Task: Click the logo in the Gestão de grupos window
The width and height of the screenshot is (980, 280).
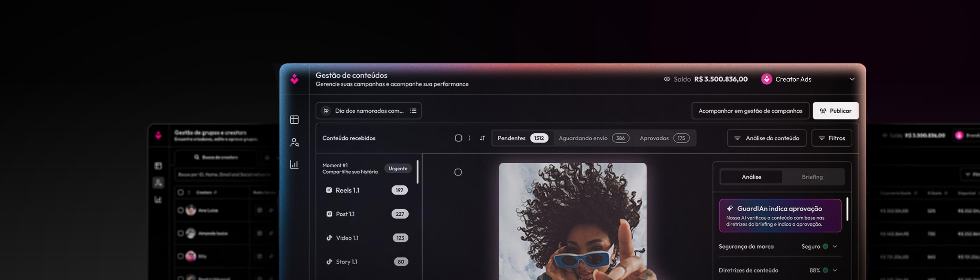Action: 158,135
